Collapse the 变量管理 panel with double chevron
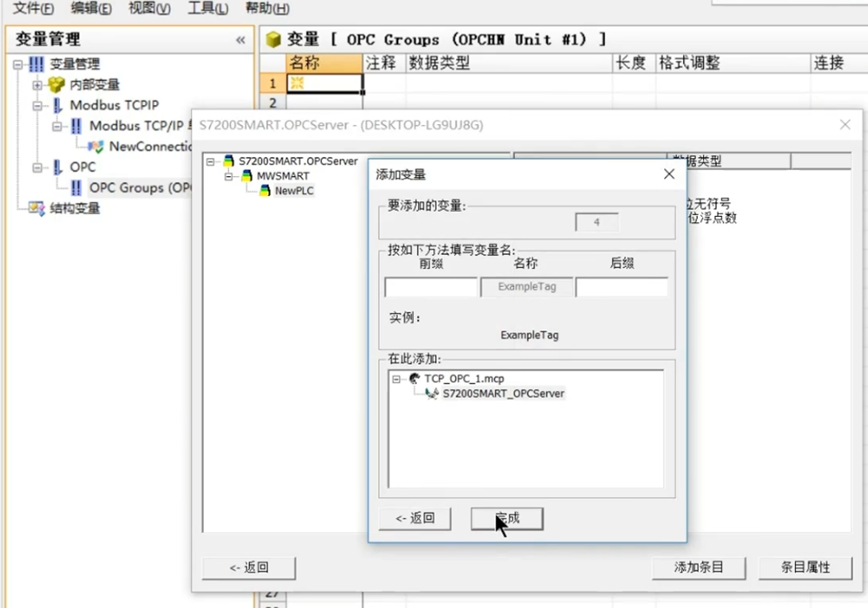The image size is (868, 608). click(x=240, y=40)
